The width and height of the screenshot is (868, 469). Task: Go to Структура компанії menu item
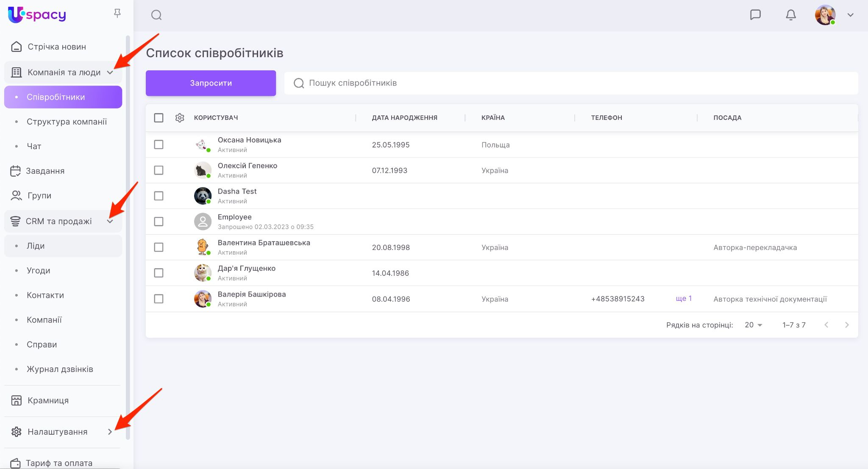pyautogui.click(x=67, y=122)
